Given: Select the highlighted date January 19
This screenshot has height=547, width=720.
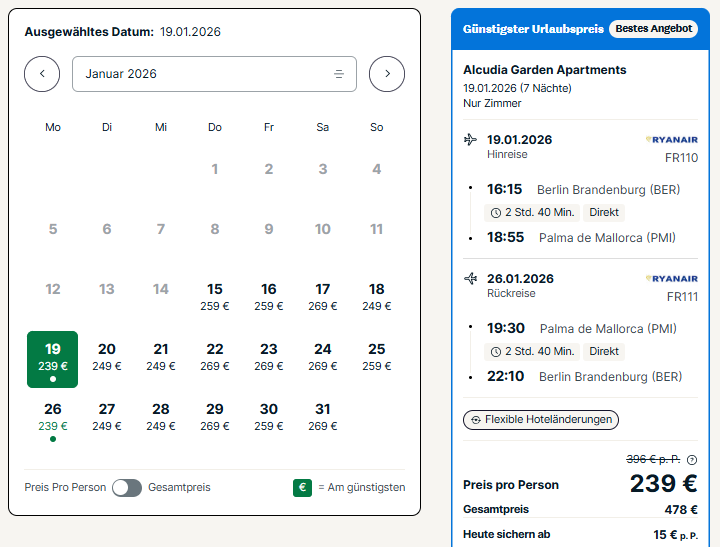Looking at the screenshot, I should point(52,359).
